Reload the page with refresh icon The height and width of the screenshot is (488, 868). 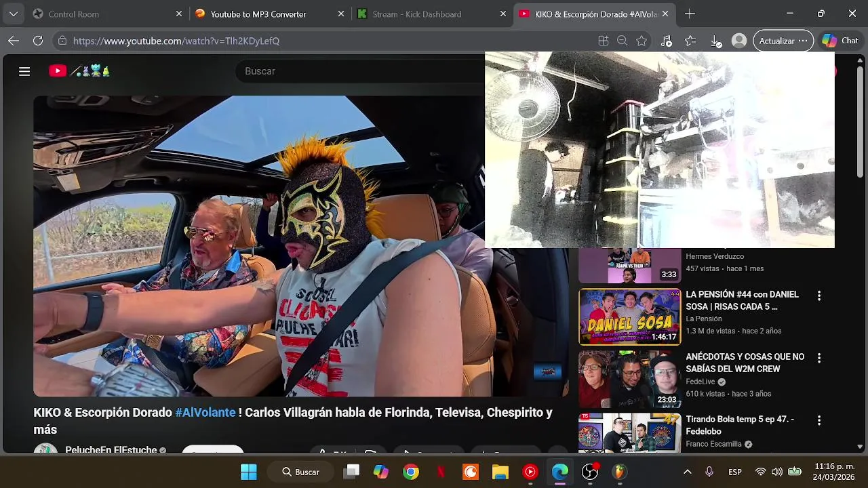38,41
